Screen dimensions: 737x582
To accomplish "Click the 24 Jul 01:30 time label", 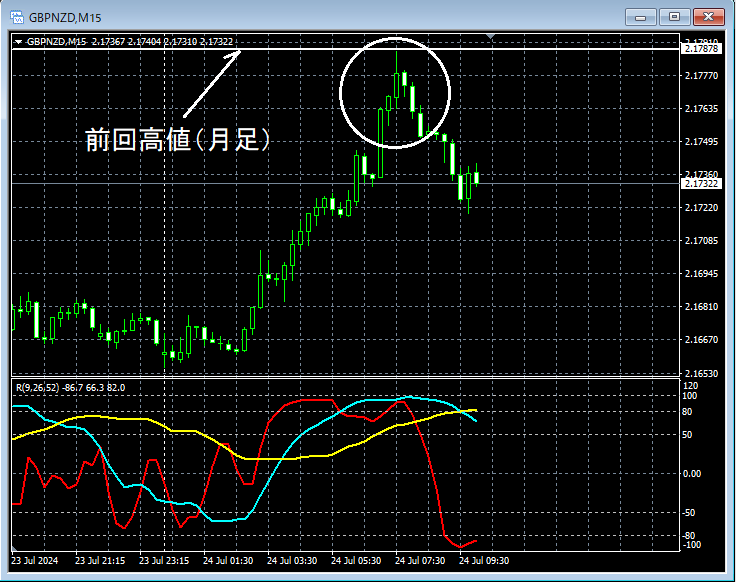I will click(x=228, y=560).
